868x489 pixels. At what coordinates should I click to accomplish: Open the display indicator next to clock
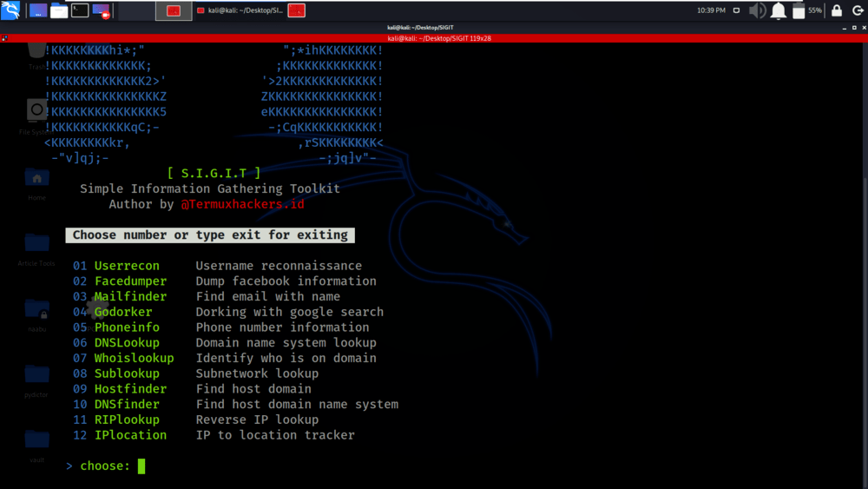point(736,10)
